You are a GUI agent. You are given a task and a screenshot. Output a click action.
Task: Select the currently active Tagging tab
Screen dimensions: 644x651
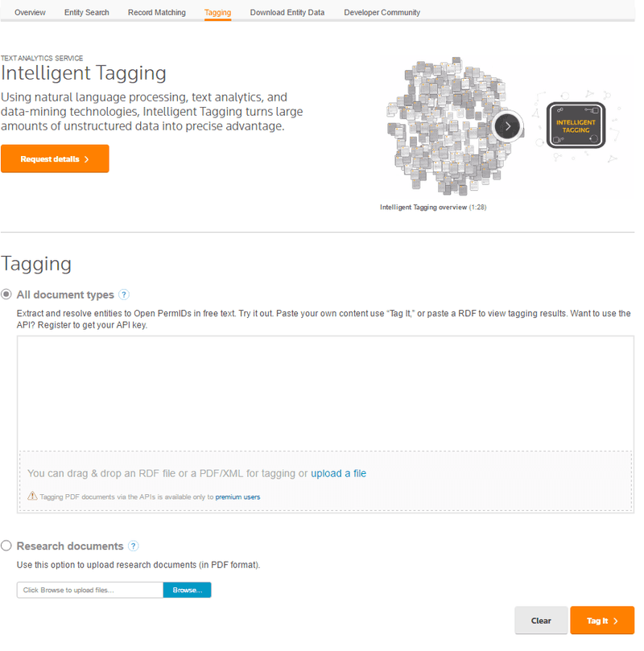tap(217, 12)
